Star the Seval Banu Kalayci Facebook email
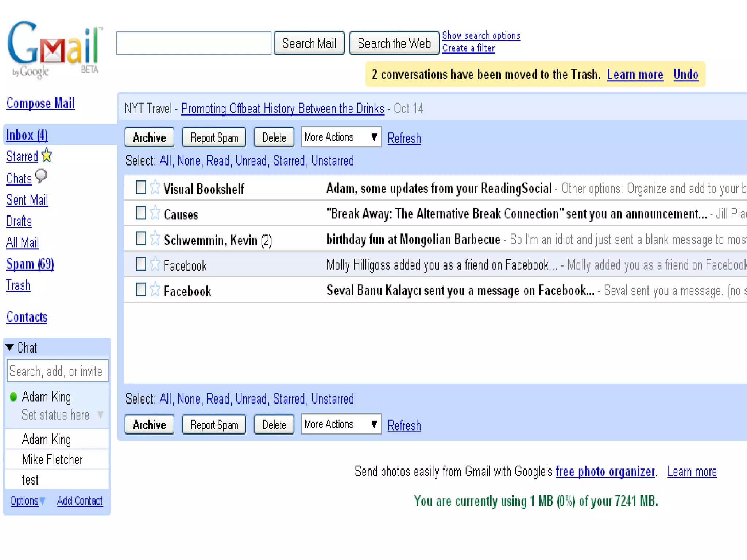The height and width of the screenshot is (560, 747). (x=155, y=289)
